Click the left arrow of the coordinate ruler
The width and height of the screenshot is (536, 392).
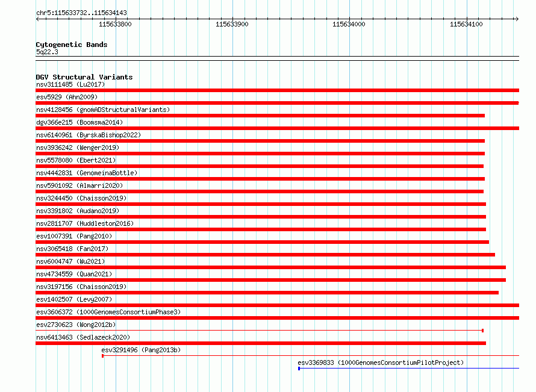pos(37,19)
